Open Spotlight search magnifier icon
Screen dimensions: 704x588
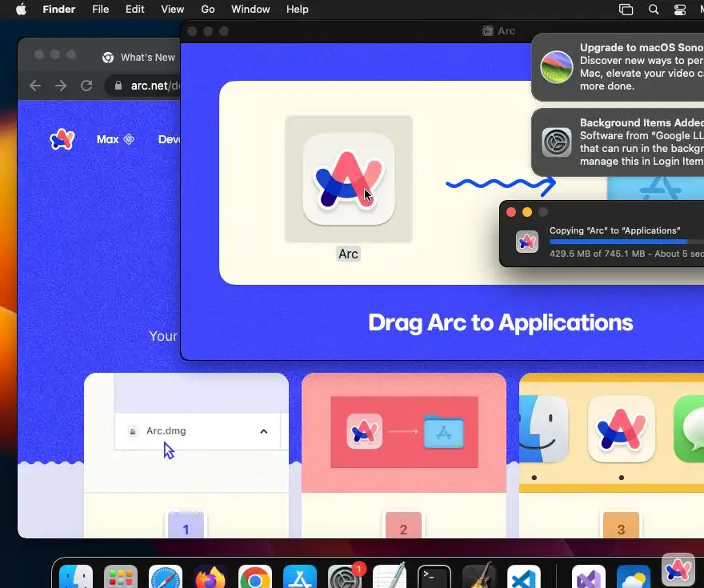point(654,10)
